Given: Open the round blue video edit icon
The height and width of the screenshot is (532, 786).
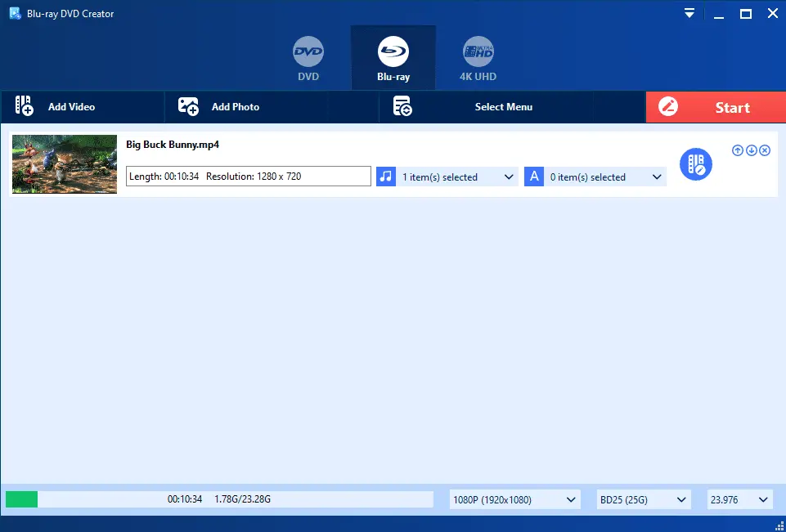Looking at the screenshot, I should click(696, 164).
